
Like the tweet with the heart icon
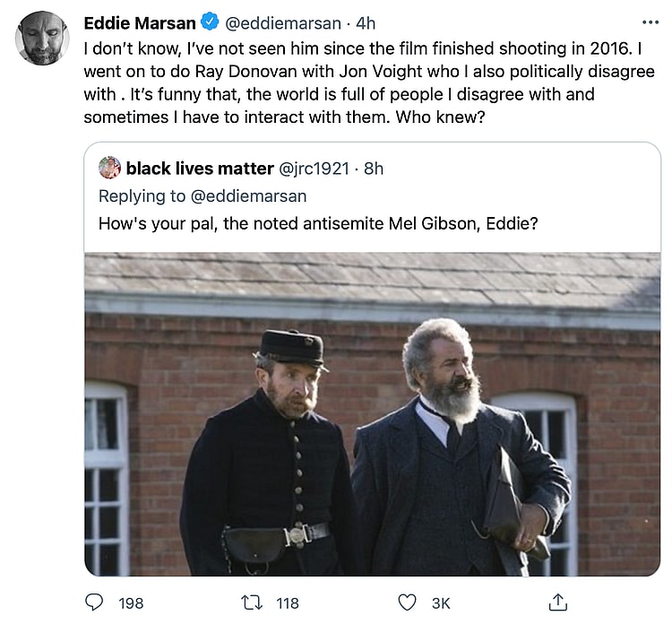(x=407, y=602)
